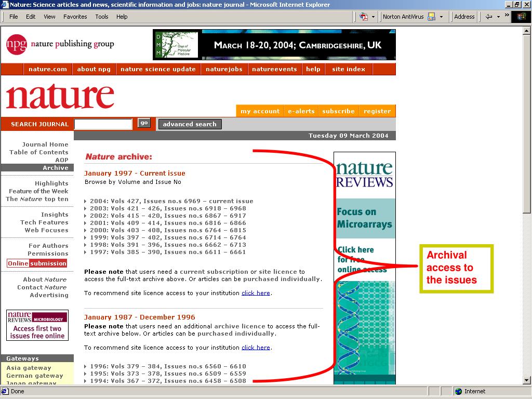Click the Address toolbar label
Viewport: 532px width, 399px height.
pyautogui.click(x=464, y=17)
